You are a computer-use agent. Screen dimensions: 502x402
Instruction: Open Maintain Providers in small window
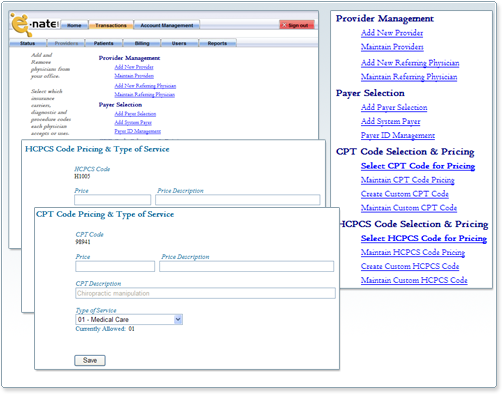tap(134, 76)
